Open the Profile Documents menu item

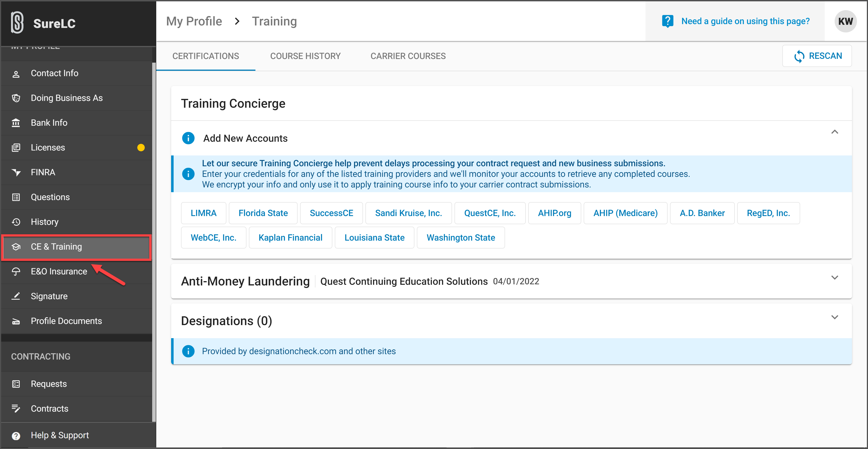[76, 321]
